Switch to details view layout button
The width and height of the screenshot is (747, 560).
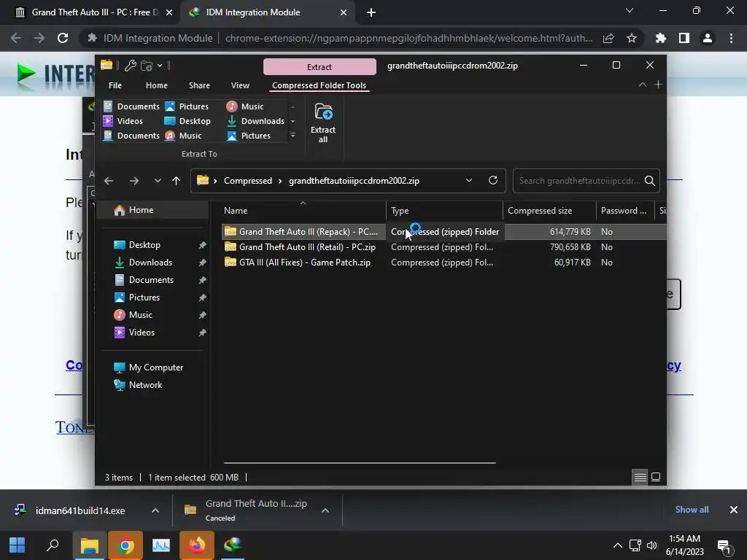coord(640,477)
